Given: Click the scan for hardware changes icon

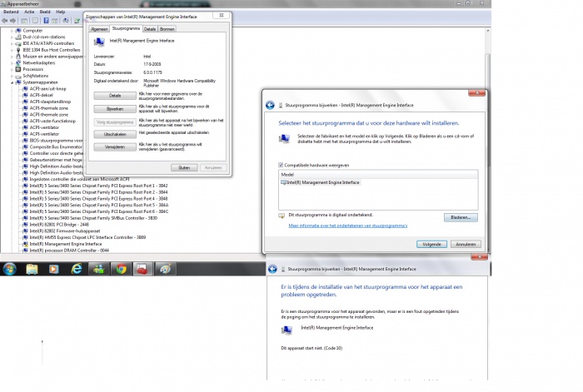Looking at the screenshot, I should point(66,21).
